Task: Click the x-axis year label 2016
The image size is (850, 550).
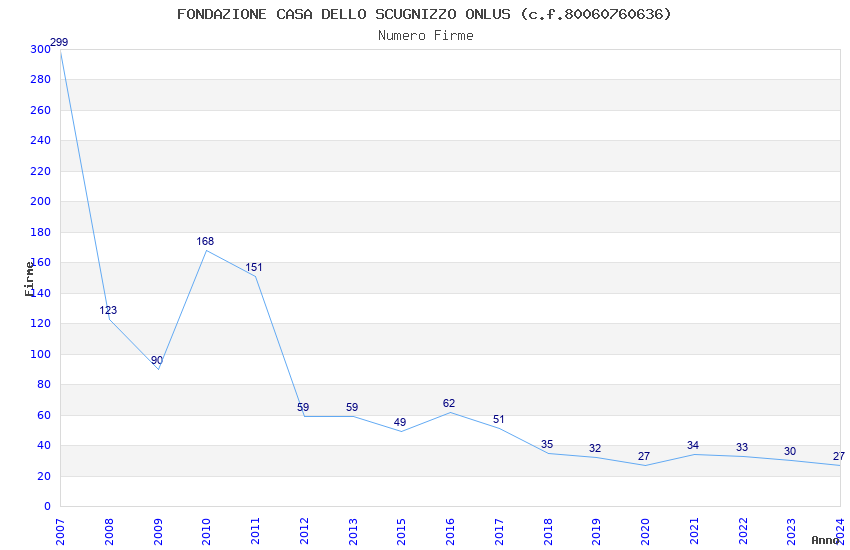Action: point(450,532)
